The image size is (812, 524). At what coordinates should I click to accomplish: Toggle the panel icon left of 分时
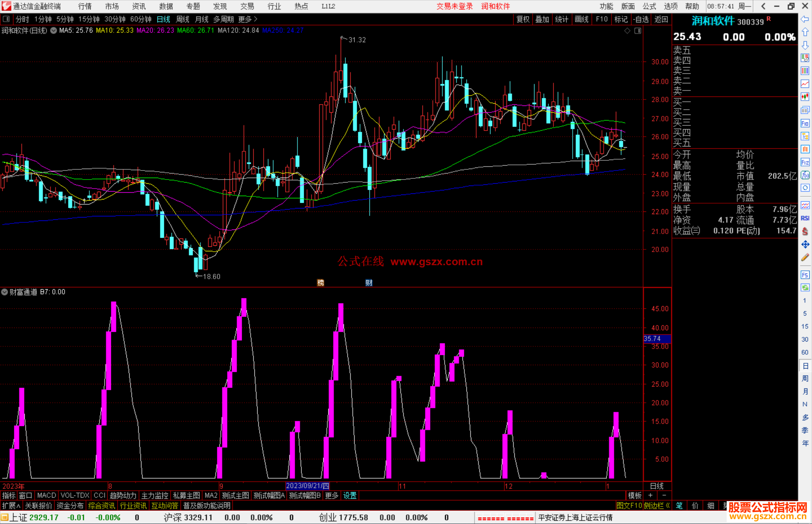pos(6,19)
